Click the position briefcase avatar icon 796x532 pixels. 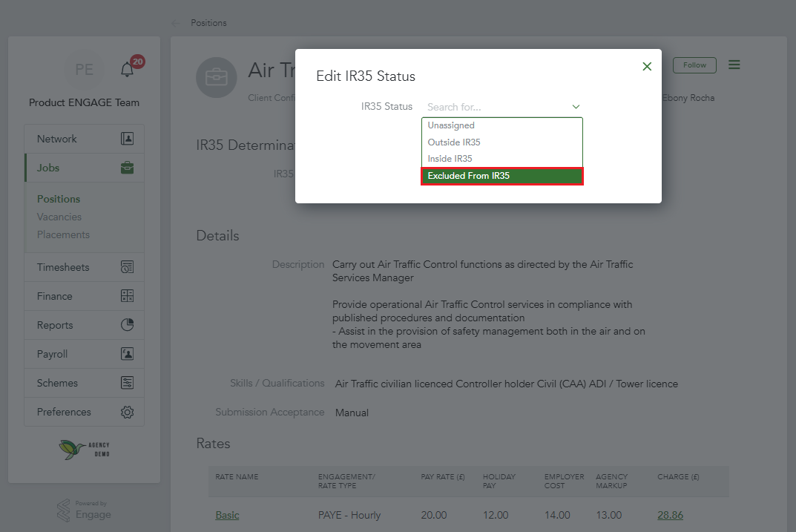click(x=217, y=77)
